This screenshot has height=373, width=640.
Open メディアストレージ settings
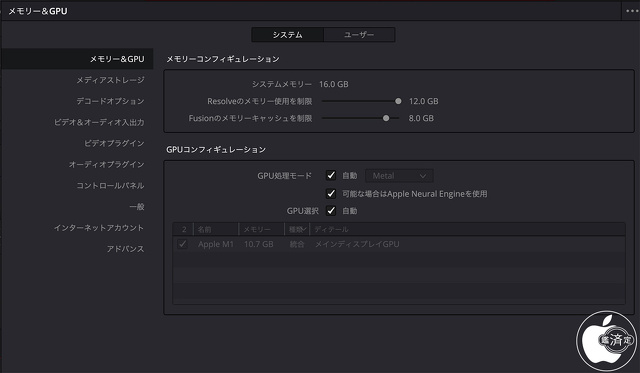point(110,80)
